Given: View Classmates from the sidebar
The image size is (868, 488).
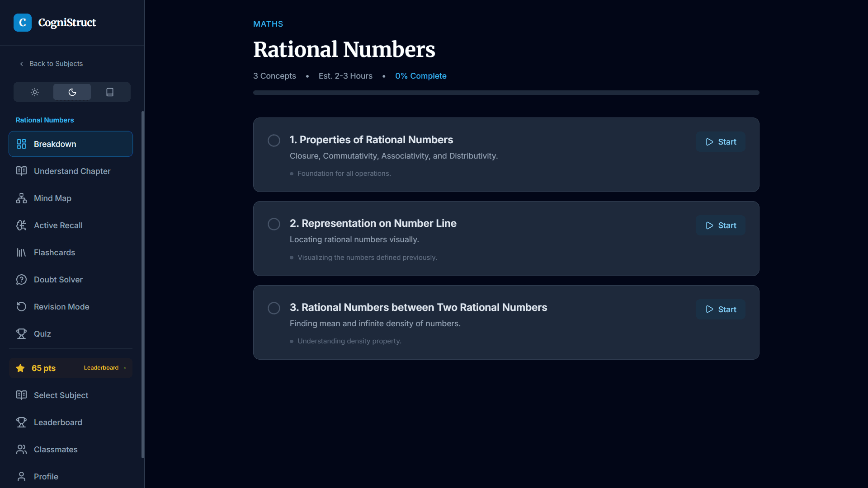Looking at the screenshot, I should 56,449.
